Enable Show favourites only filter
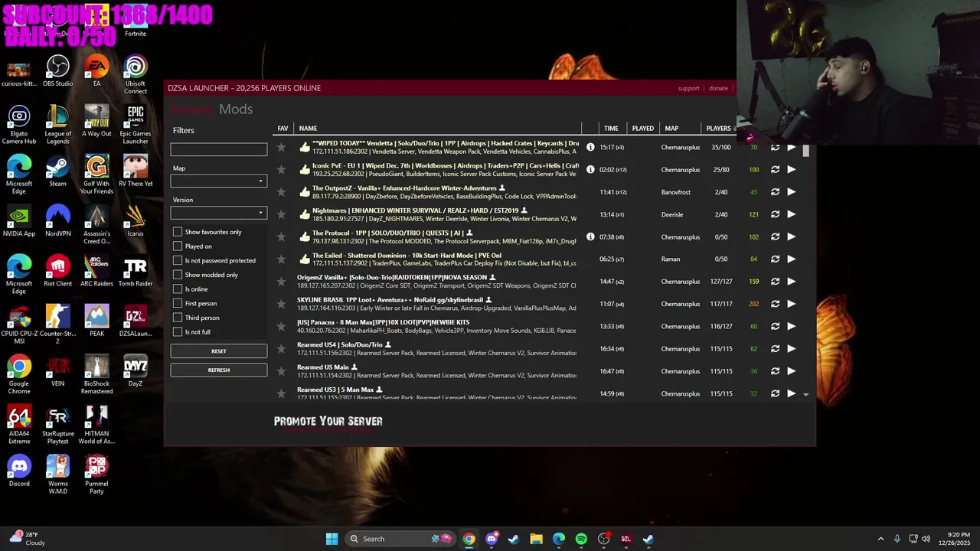The width and height of the screenshot is (980, 551). point(178,232)
